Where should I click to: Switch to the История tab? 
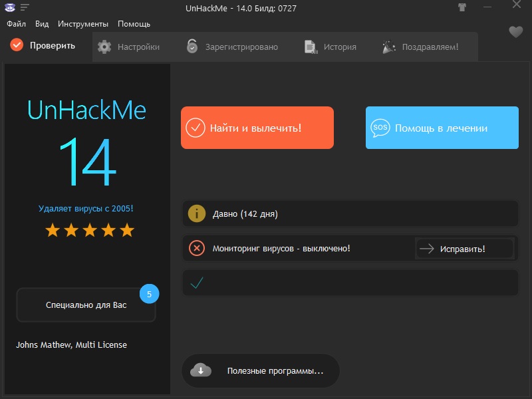tap(331, 47)
